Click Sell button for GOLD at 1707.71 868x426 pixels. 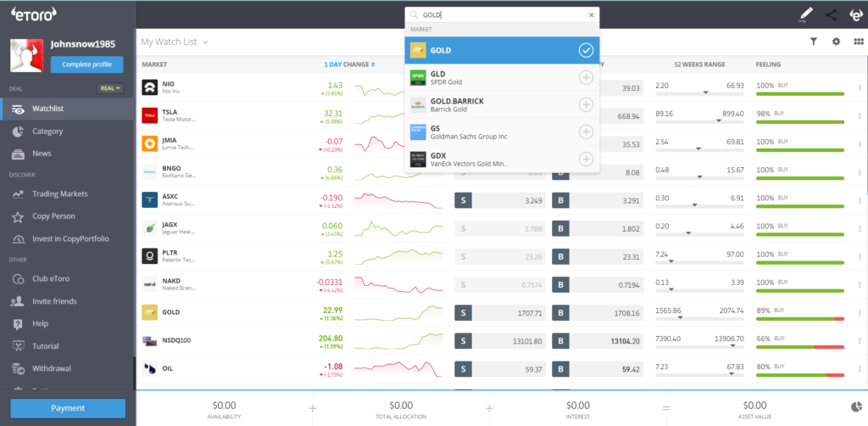pos(464,312)
